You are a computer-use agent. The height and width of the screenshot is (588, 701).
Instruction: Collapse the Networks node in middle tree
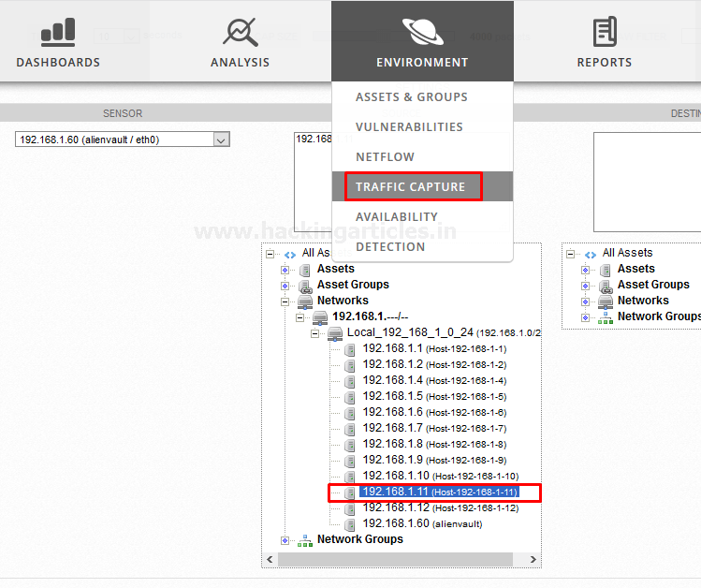click(x=285, y=301)
